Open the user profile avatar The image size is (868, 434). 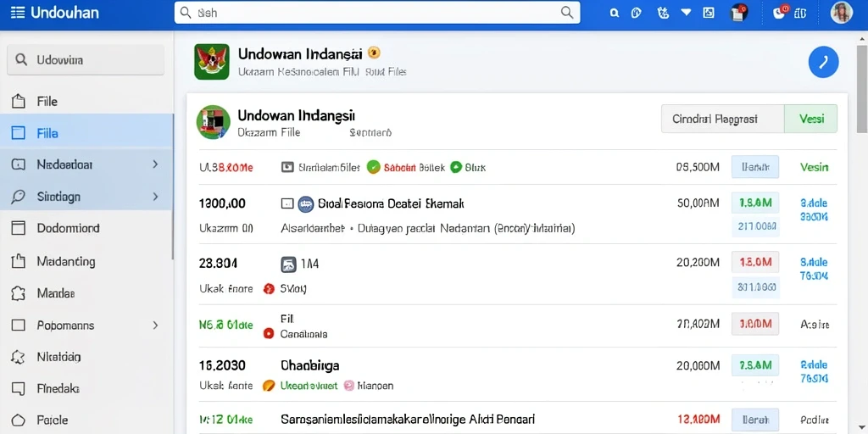point(841,13)
